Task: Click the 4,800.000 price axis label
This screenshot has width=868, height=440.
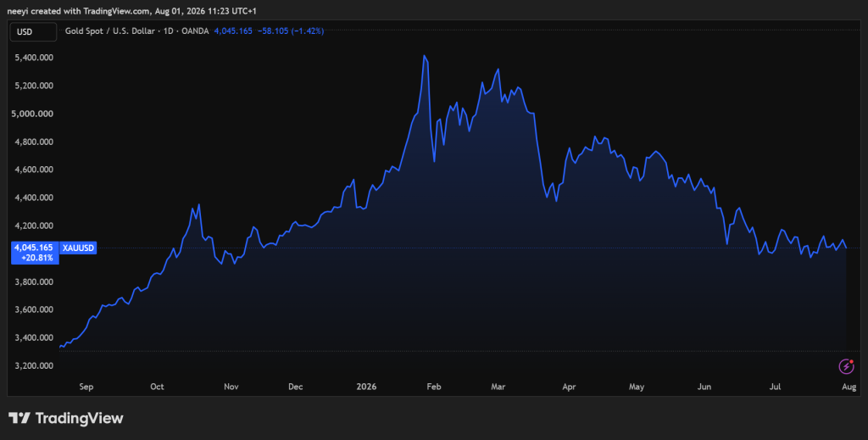Action: 36,142
